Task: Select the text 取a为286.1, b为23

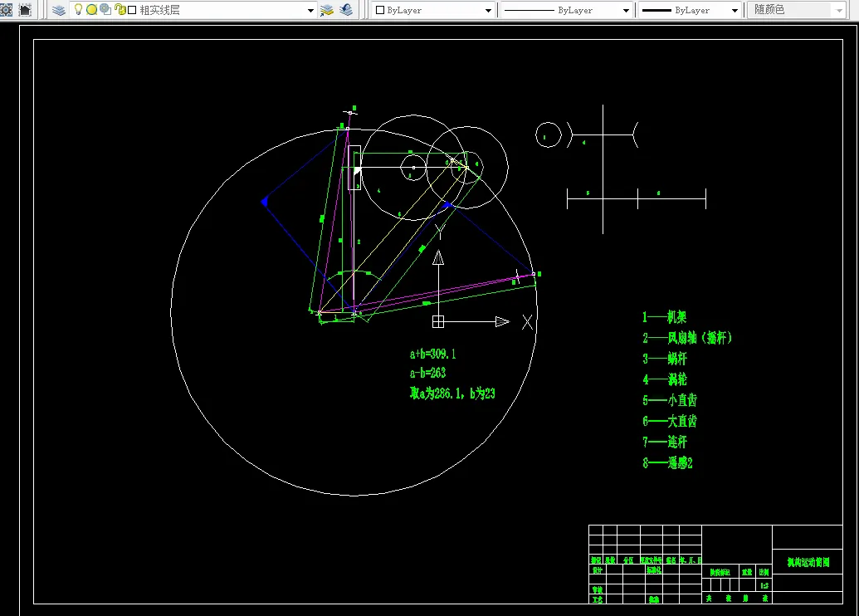Action: (x=452, y=394)
